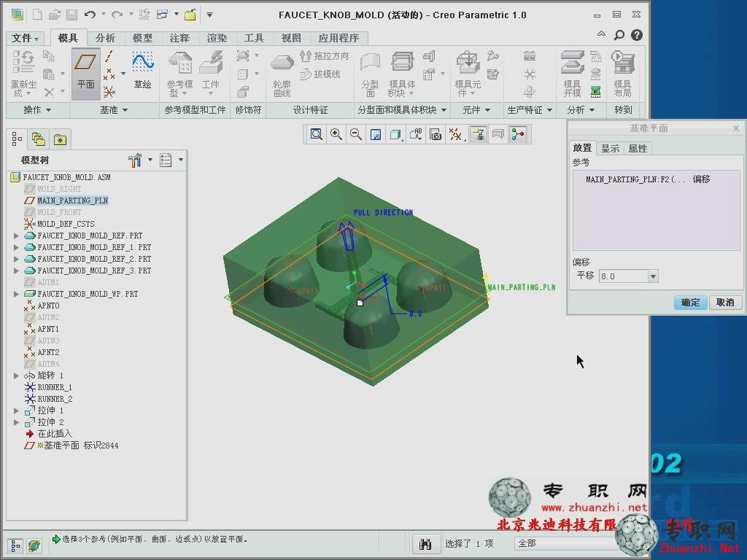Select MAIN_PARTING_PLN in model tree

[x=72, y=201]
